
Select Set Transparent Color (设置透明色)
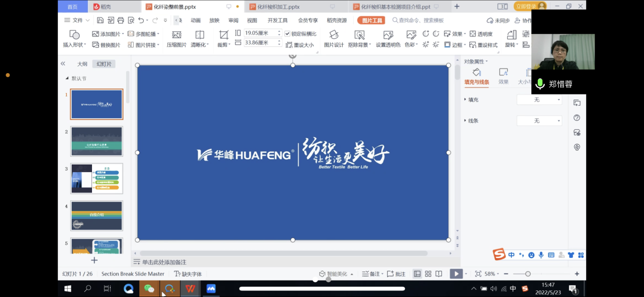(x=388, y=39)
